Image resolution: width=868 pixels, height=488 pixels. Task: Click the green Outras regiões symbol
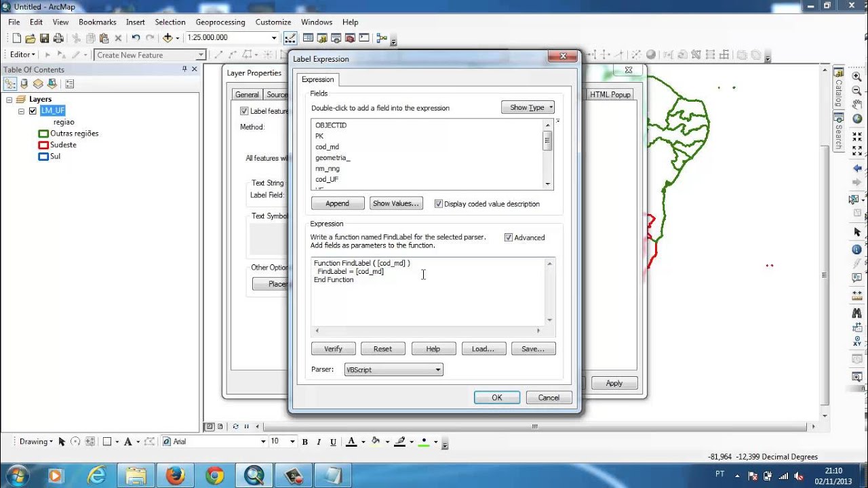tap(43, 134)
